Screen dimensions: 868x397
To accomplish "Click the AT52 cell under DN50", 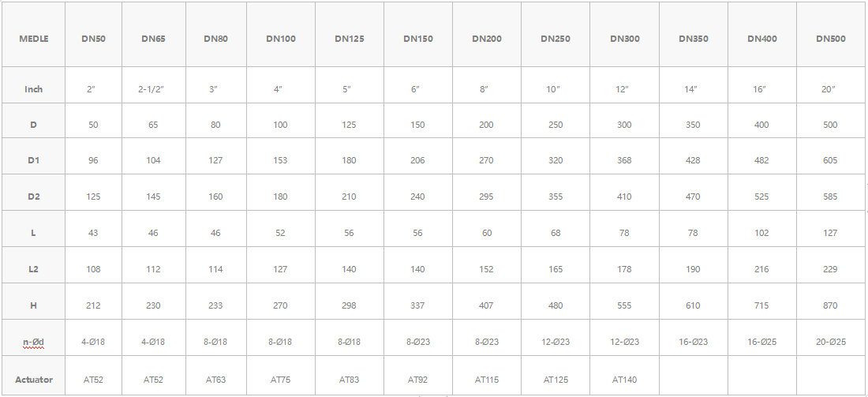I will pos(93,380).
